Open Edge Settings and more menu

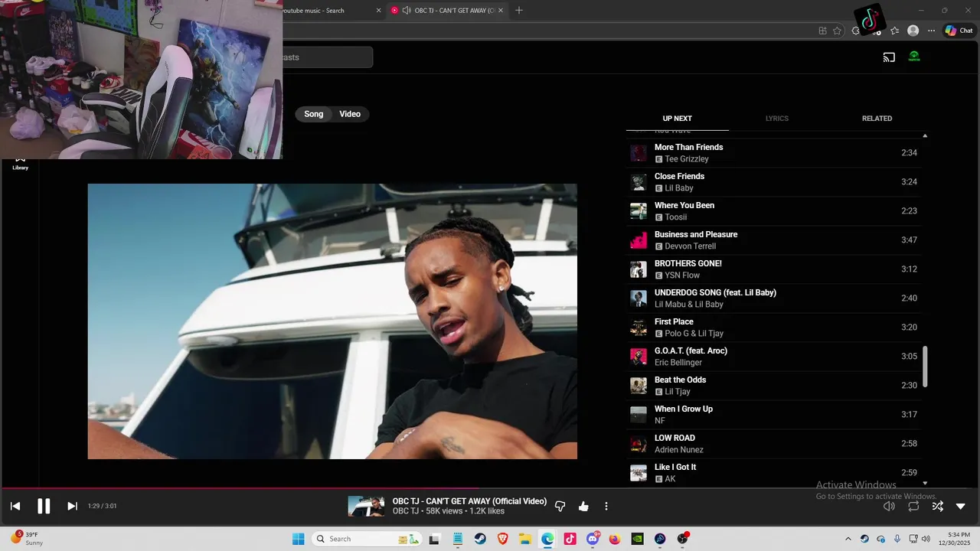pyautogui.click(x=931, y=31)
